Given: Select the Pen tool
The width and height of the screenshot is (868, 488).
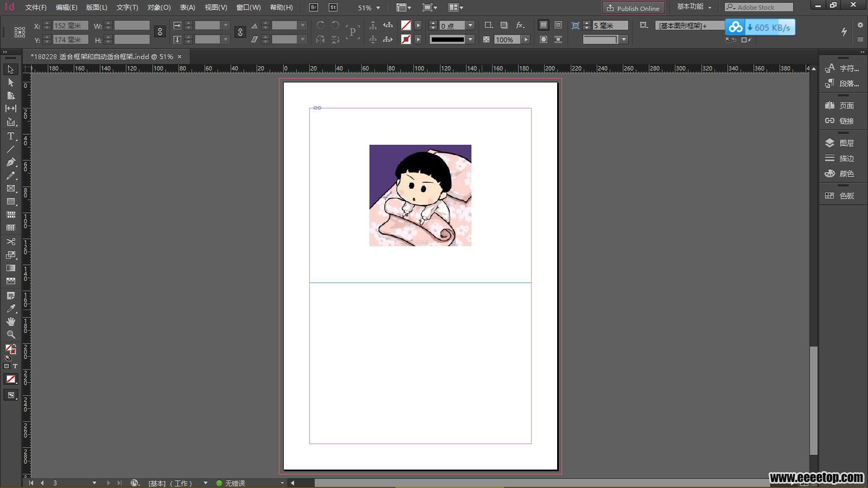Looking at the screenshot, I should (x=10, y=162).
